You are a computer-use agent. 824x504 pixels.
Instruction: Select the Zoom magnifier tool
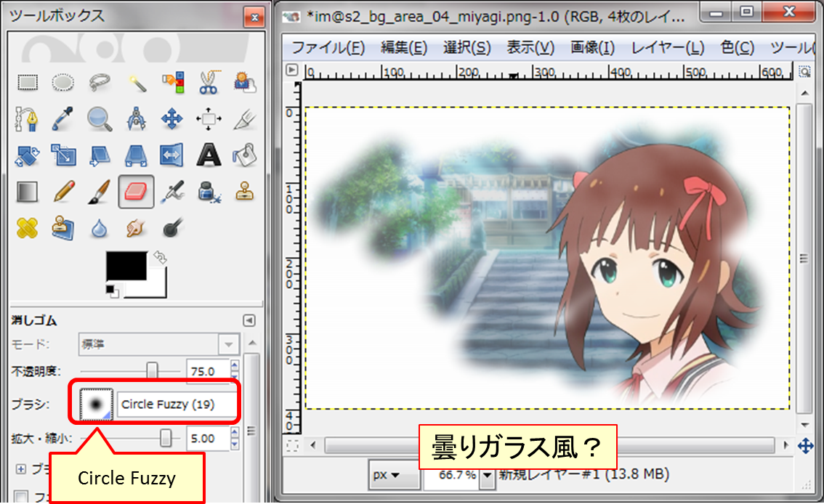tap(100, 119)
